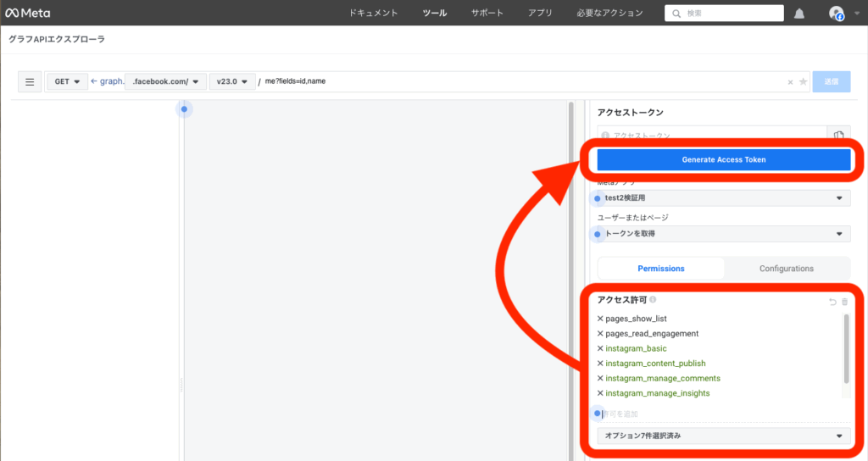Open the 必要なアクション menu
The image size is (868, 461).
609,14
